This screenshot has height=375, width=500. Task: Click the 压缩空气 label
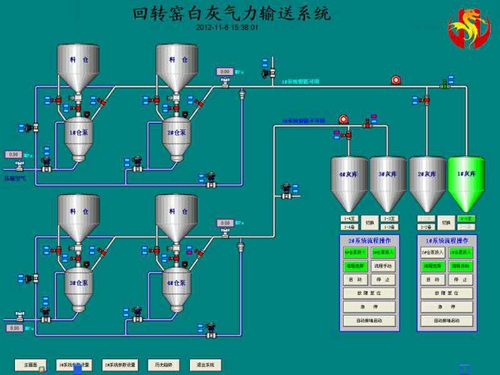point(15,178)
